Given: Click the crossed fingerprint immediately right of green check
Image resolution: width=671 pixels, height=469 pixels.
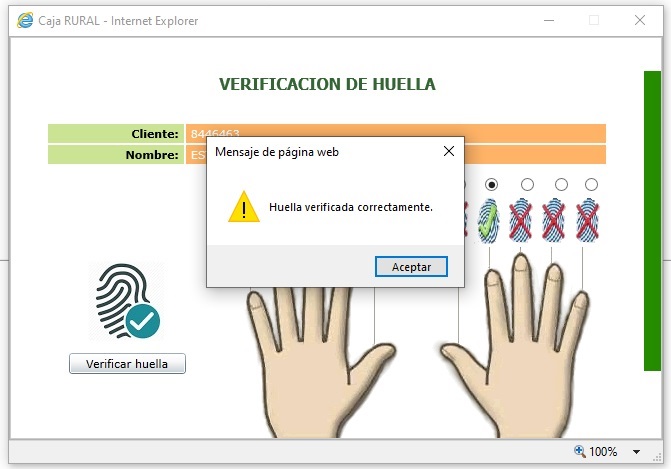Looking at the screenshot, I should click(x=521, y=219).
